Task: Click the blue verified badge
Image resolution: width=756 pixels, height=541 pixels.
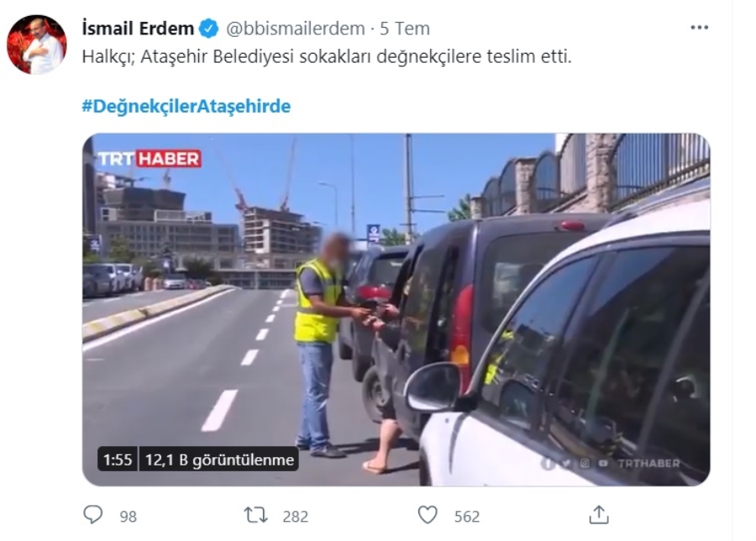Action: tap(209, 29)
